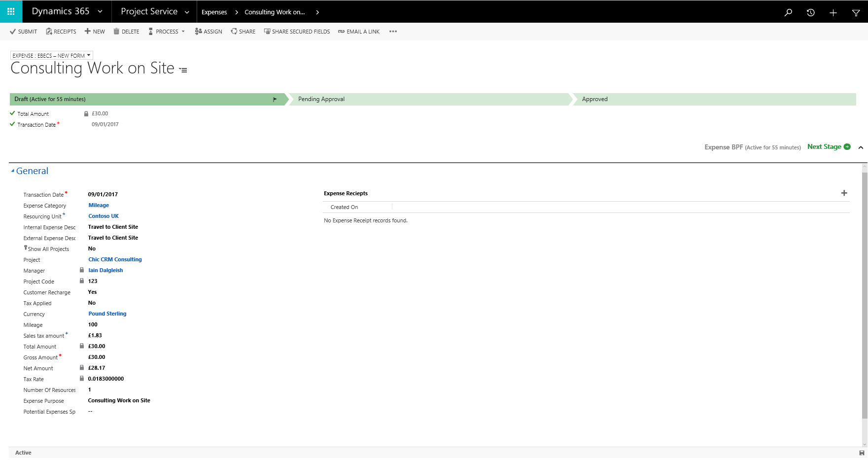Create a new expense with NEW
The height and width of the screenshot is (460, 868).
coord(95,32)
